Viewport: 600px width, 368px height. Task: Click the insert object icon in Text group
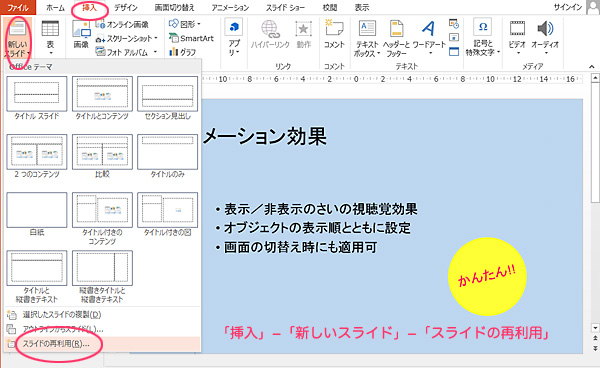[454, 51]
